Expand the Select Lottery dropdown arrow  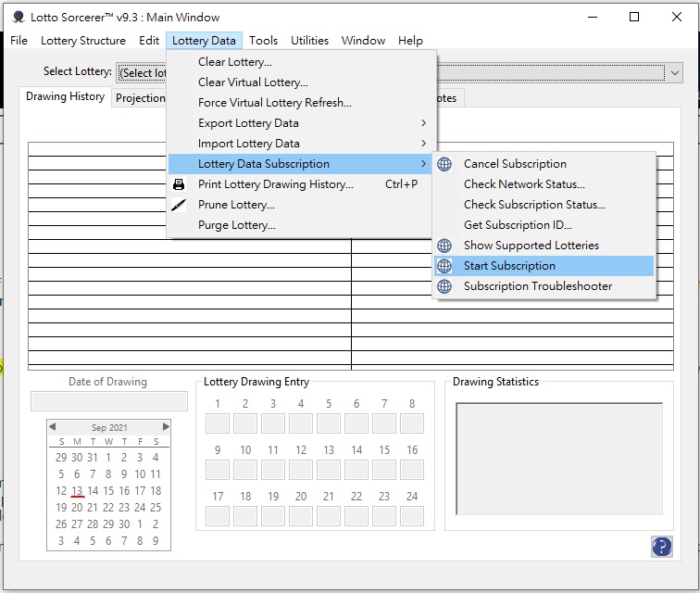pyautogui.click(x=674, y=72)
